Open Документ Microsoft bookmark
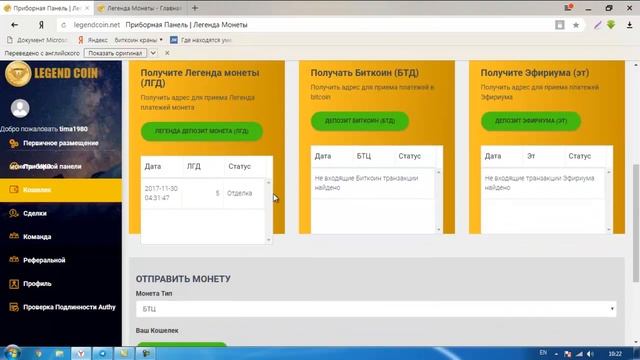This screenshot has width=640, height=360. point(38,40)
